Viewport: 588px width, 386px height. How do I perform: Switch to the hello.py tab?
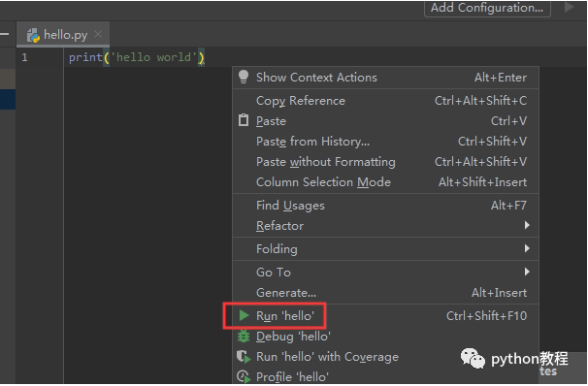63,35
